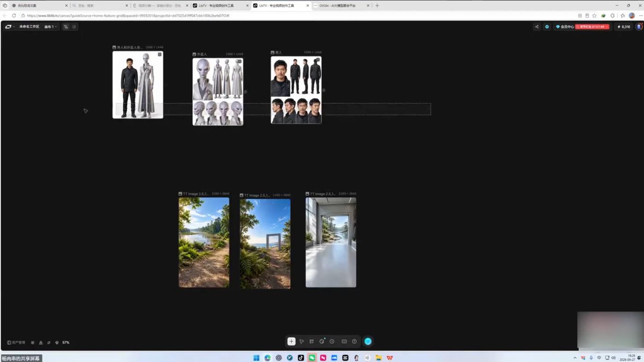This screenshot has width=644, height=362.
Task: Select the beach portal frame TT Image
Action: 265,244
